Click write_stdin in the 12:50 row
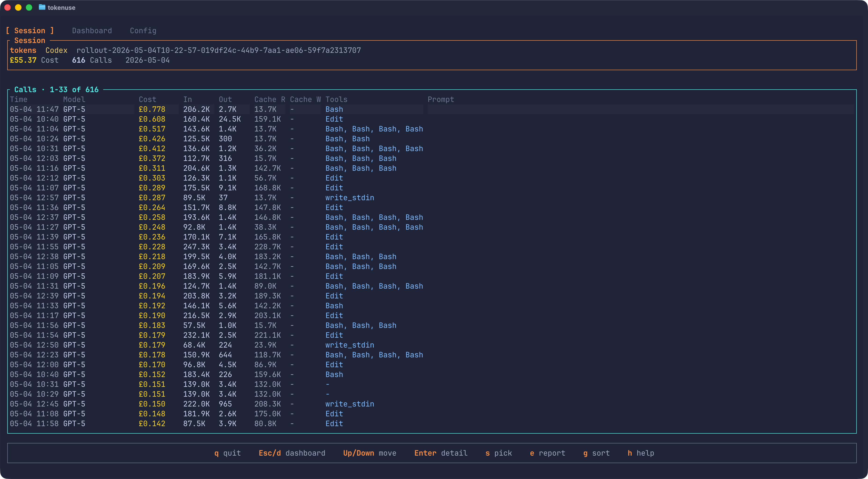Image resolution: width=868 pixels, height=479 pixels. click(x=350, y=345)
